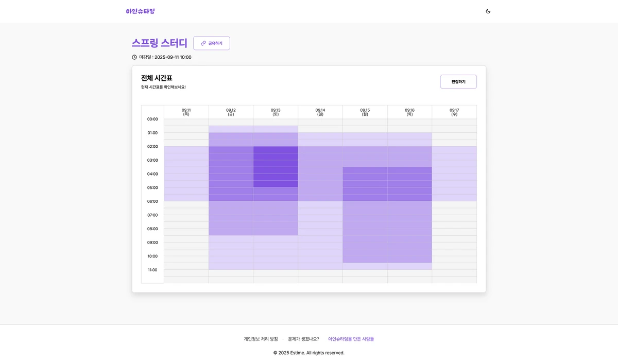Click the 문제가 생겼나요? link
The height and width of the screenshot is (364, 618).
click(303, 339)
